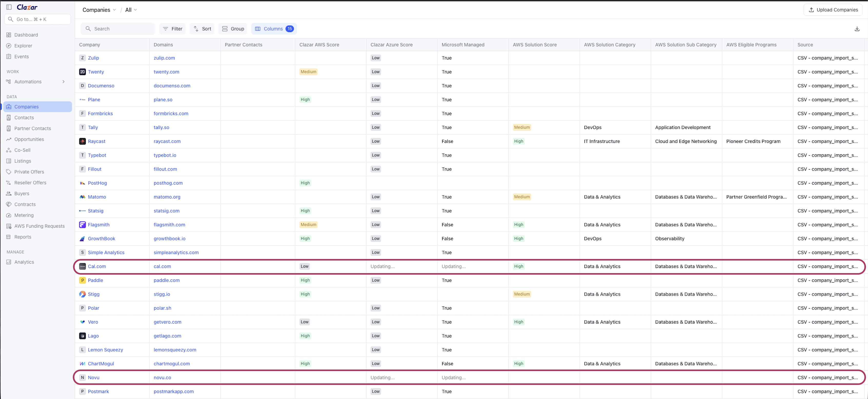Open the Cal.com company link

(x=97, y=266)
